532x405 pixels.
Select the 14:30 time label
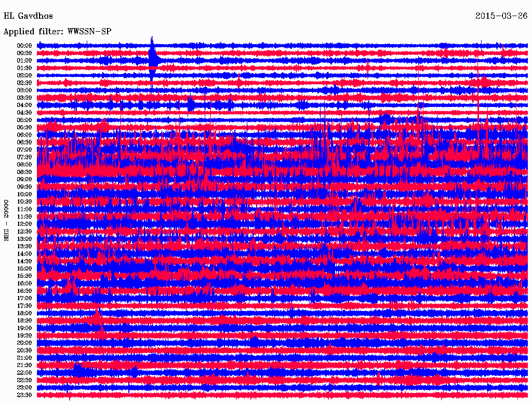(x=24, y=261)
